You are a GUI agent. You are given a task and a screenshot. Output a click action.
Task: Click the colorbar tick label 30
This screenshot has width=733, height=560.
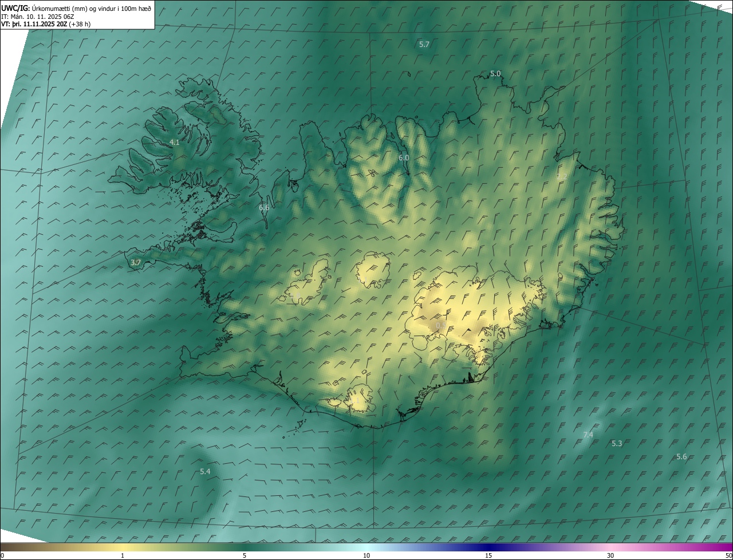[x=610, y=555]
